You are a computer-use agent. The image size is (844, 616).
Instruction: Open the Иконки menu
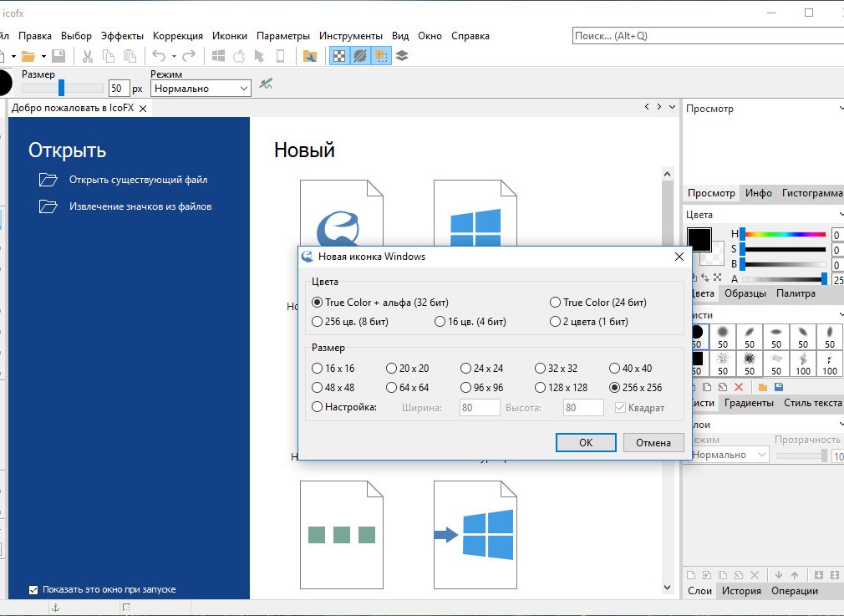(x=229, y=36)
